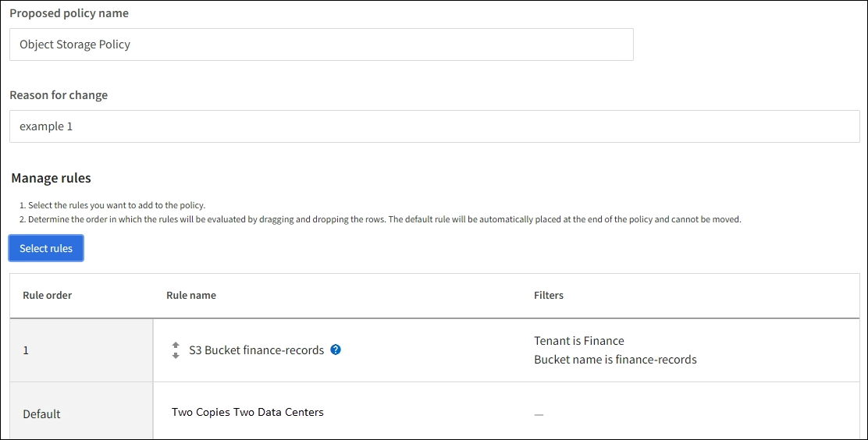Image resolution: width=868 pixels, height=440 pixels.
Task: Click instruction step about dragging and dropping rows
Action: (x=380, y=219)
